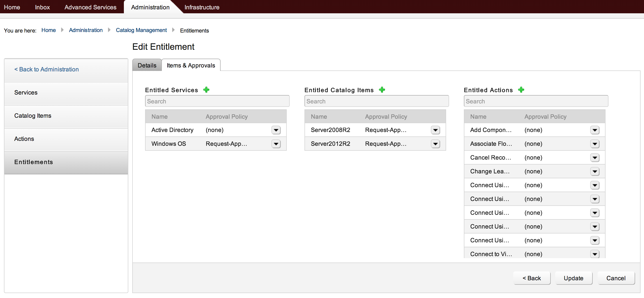Go to the Advanced Services tab
This screenshot has width=644, height=298.
[90, 7]
